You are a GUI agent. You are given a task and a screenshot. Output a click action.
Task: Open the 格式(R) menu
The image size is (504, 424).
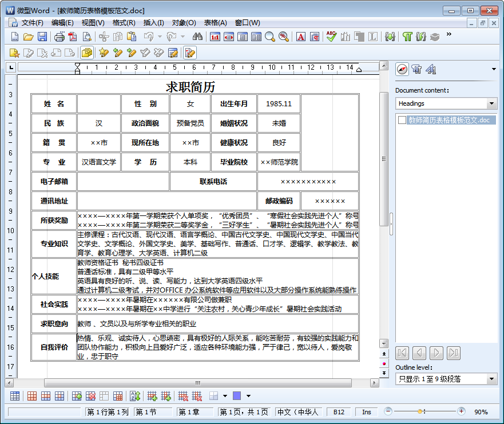tap(124, 23)
